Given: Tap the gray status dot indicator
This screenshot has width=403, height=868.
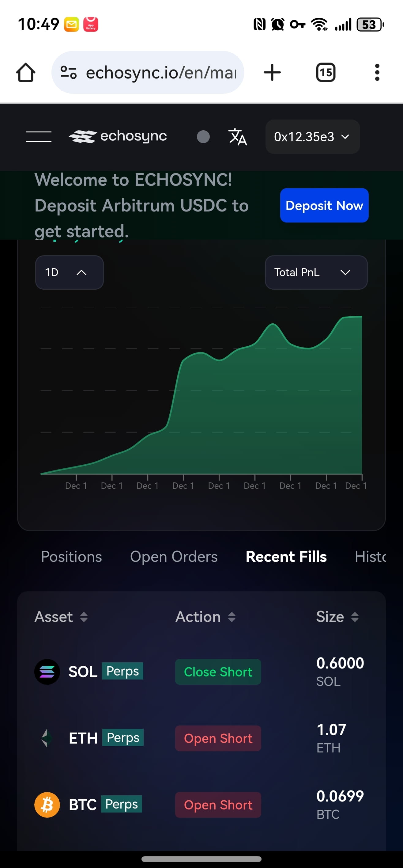Looking at the screenshot, I should click(203, 136).
